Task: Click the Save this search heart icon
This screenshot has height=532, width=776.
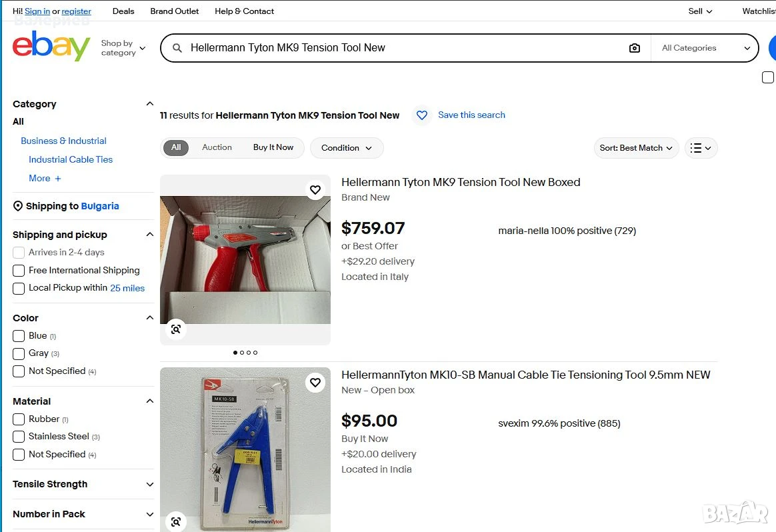Action: (x=421, y=115)
